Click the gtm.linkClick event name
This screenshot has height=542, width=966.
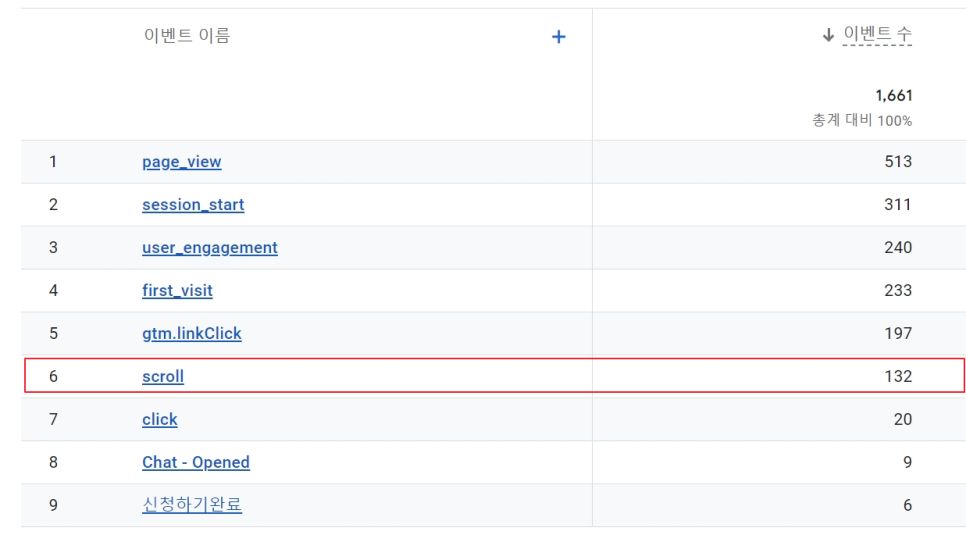[x=192, y=333]
